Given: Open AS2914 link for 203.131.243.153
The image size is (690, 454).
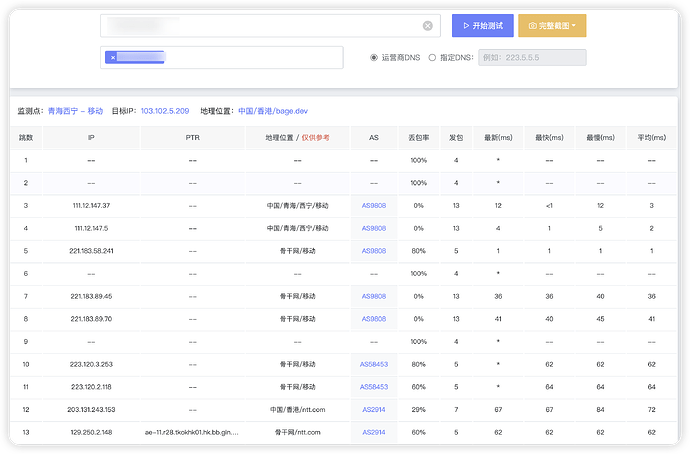Looking at the screenshot, I should pyautogui.click(x=374, y=410).
